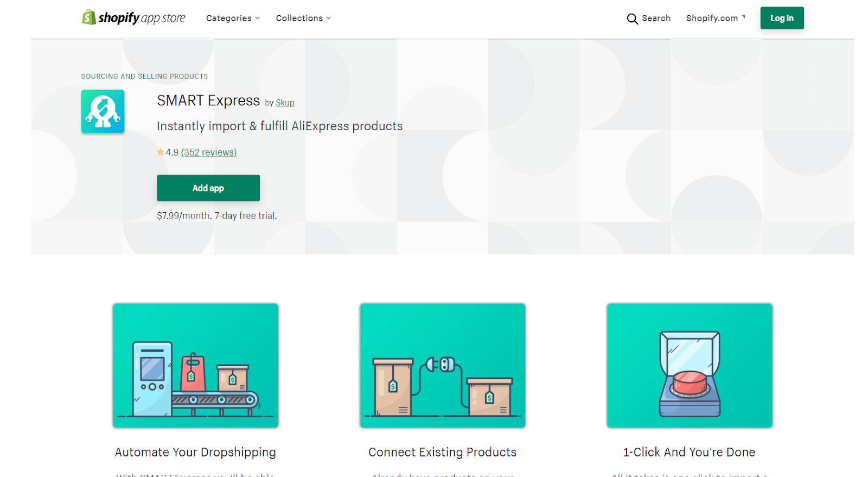Click the green Add app button
Viewport: 868px width, 477px height.
point(208,188)
